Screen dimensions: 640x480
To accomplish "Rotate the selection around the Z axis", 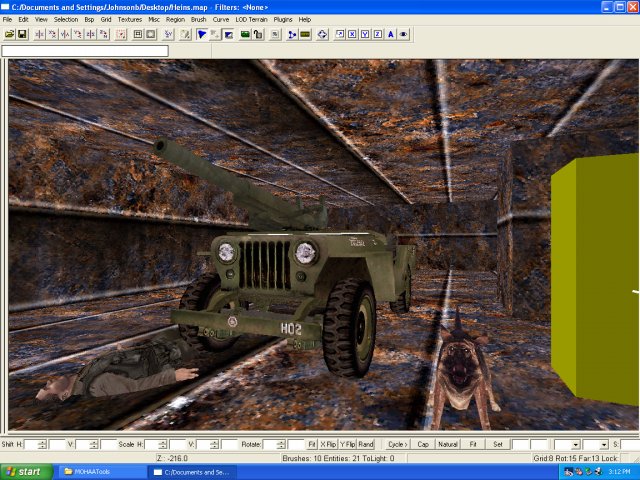I will 104,34.
